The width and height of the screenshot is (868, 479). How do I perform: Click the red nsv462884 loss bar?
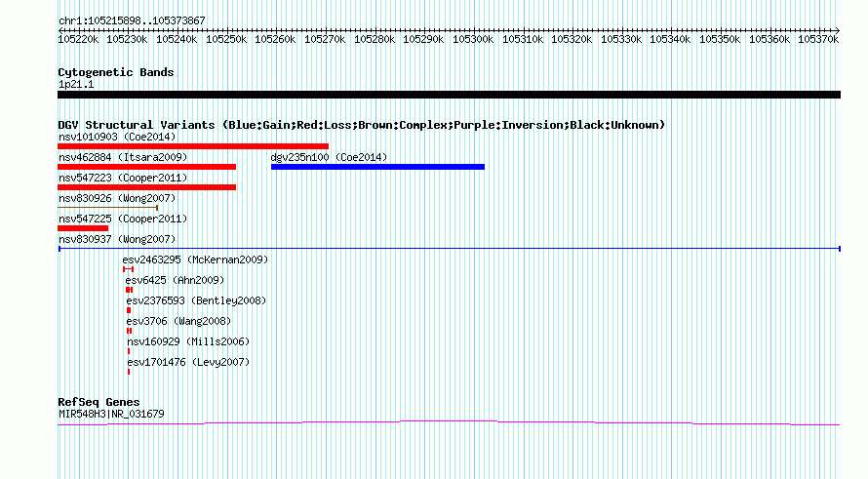click(x=146, y=167)
